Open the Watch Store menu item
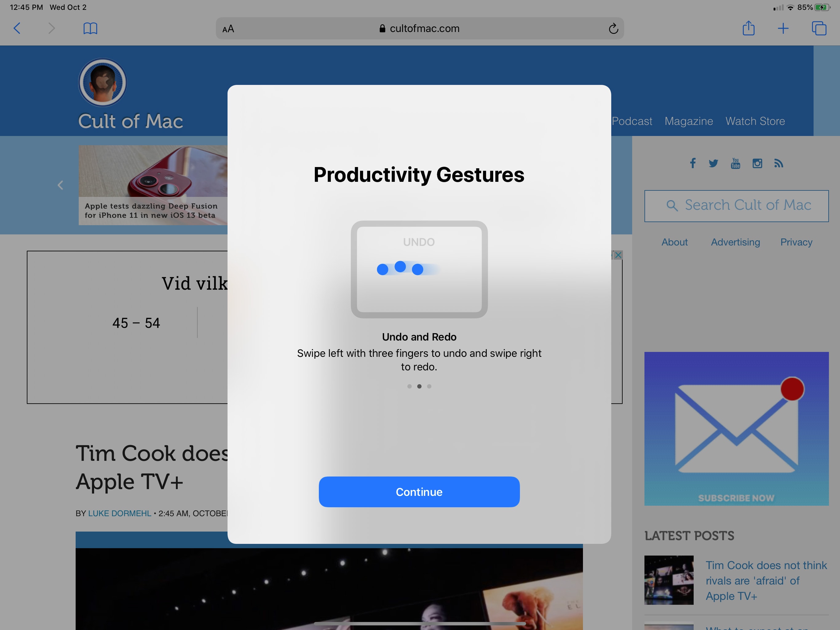840x630 pixels. [x=755, y=121]
